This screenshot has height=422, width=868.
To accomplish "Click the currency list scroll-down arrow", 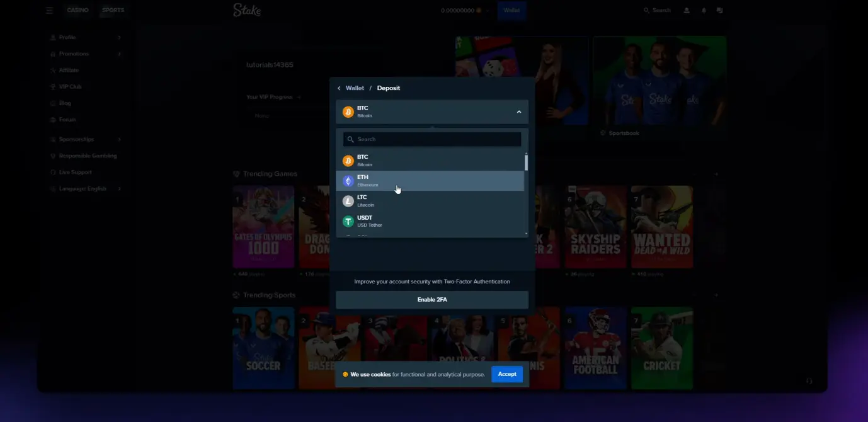I will pos(526,234).
